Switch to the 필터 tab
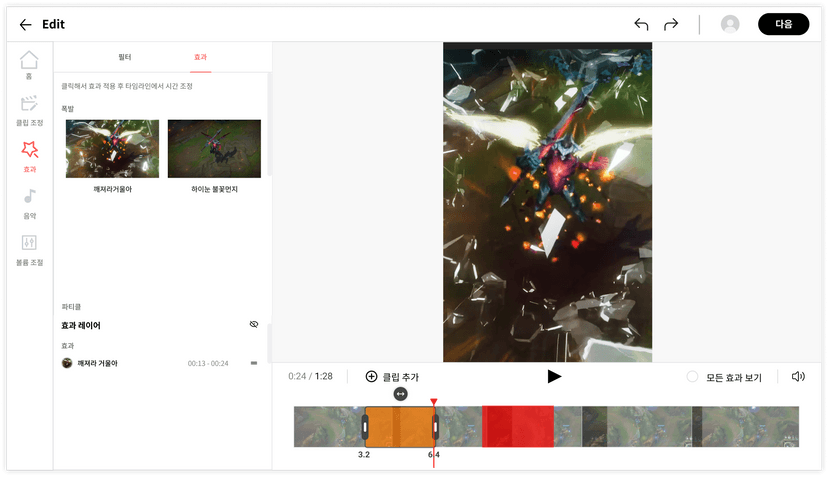 click(125, 57)
